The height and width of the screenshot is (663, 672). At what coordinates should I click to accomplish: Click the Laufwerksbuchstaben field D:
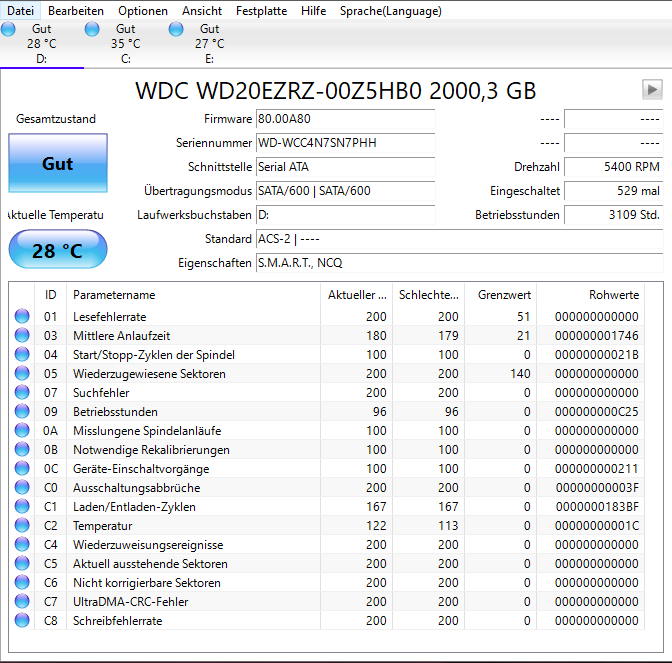(345, 215)
